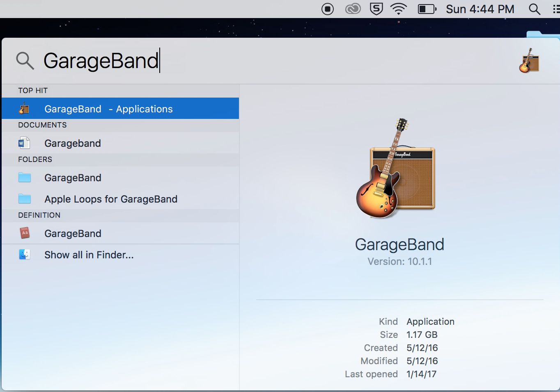Image resolution: width=560 pixels, height=392 pixels.
Task: Click the GarageBand title in preview pane
Action: pos(399,244)
